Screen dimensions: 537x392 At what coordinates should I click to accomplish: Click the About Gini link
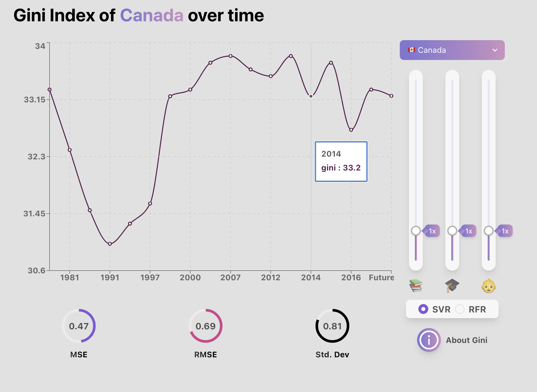[x=467, y=340]
